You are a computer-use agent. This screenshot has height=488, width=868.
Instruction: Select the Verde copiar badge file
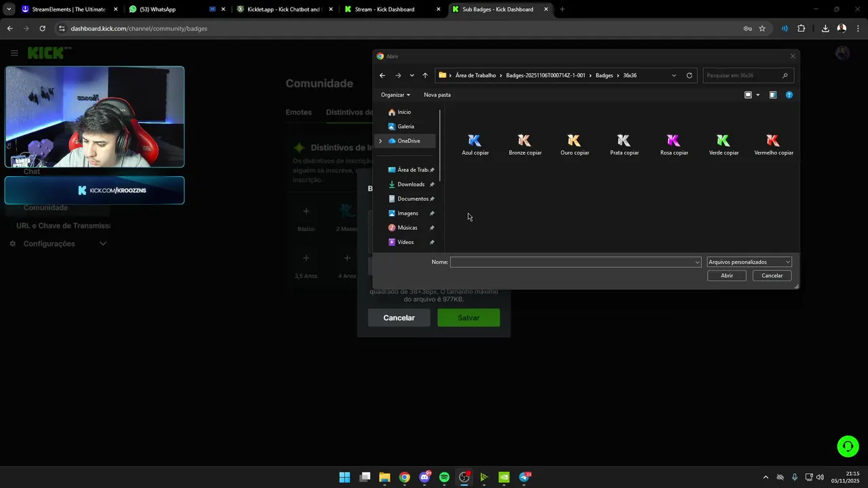(724, 144)
